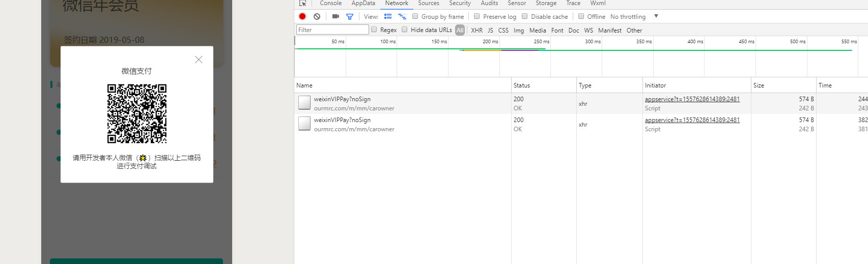Filter requests by WS type
The height and width of the screenshot is (264, 868).
589,30
